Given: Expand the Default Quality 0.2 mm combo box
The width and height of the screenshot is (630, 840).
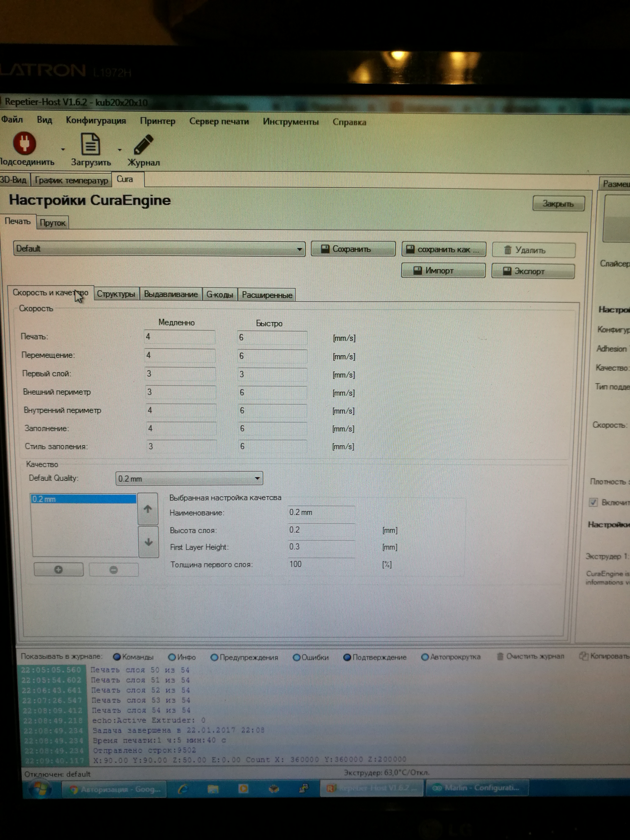Looking at the screenshot, I should pos(257,478).
